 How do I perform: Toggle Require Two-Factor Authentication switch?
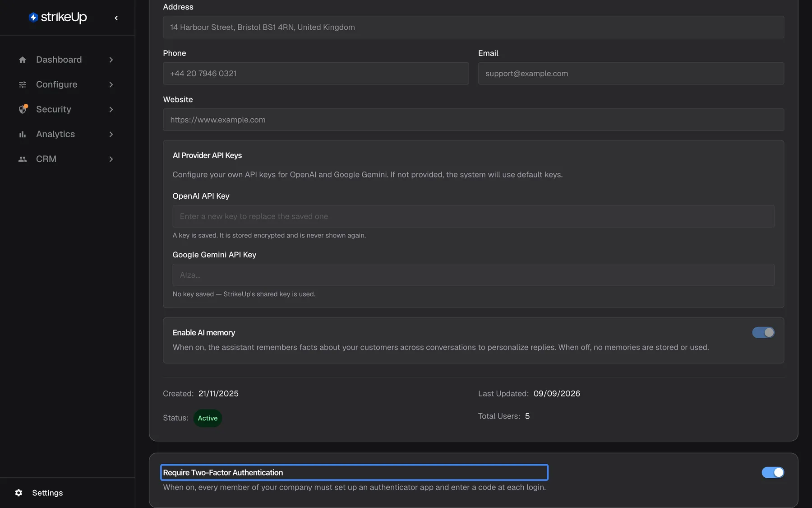click(x=773, y=472)
